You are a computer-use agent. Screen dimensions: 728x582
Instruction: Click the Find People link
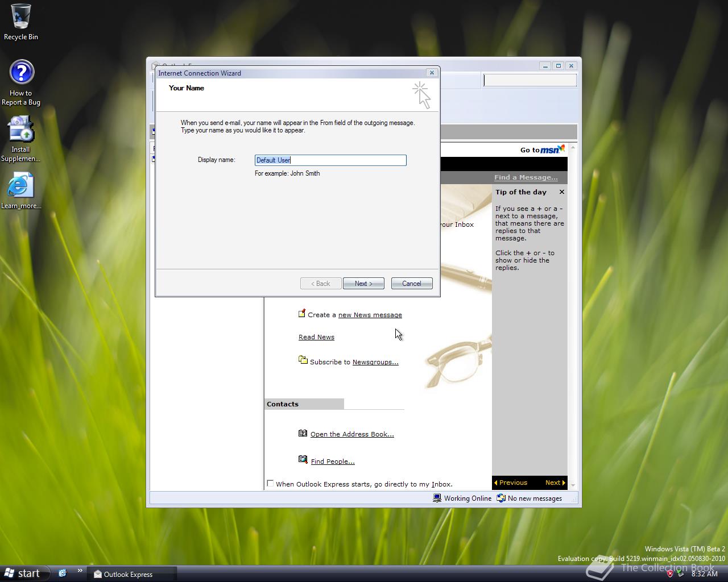coord(333,462)
